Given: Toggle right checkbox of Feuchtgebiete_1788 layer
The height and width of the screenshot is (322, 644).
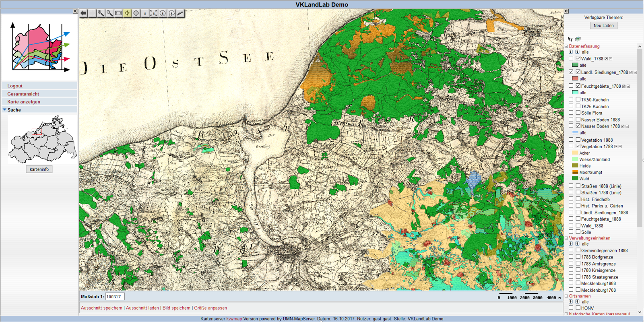Looking at the screenshot, I should pyautogui.click(x=578, y=86).
